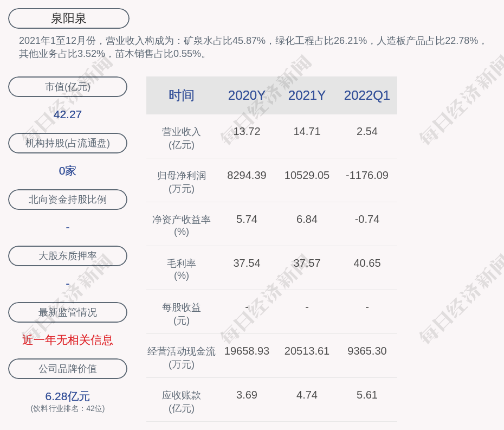The image size is (504, 430).
Task: Select the 2021Y column header
Action: click(307, 95)
